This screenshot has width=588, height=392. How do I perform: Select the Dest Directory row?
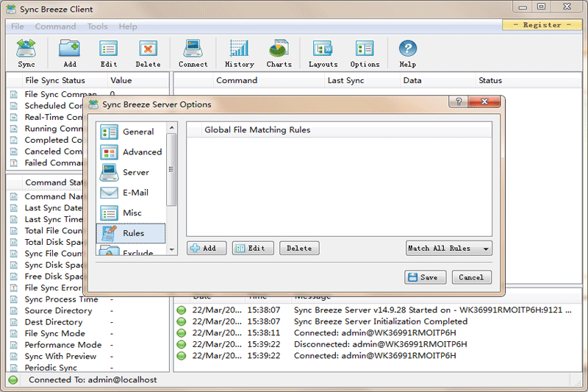point(88,322)
